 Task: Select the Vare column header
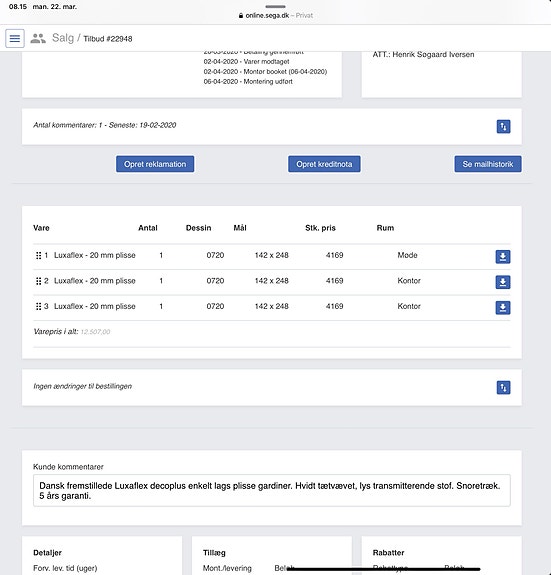click(41, 228)
